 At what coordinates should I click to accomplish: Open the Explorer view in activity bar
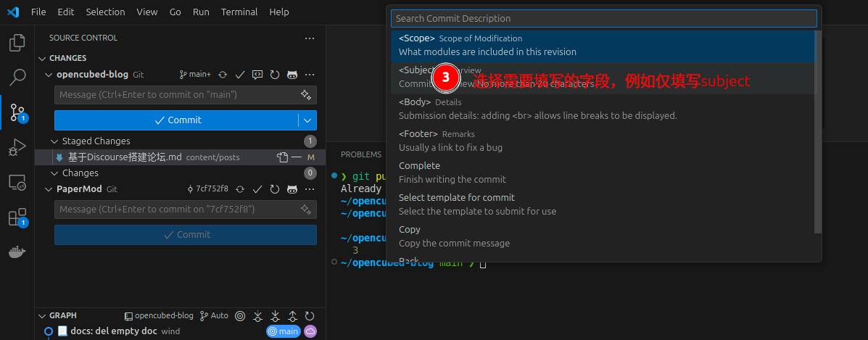point(17,43)
